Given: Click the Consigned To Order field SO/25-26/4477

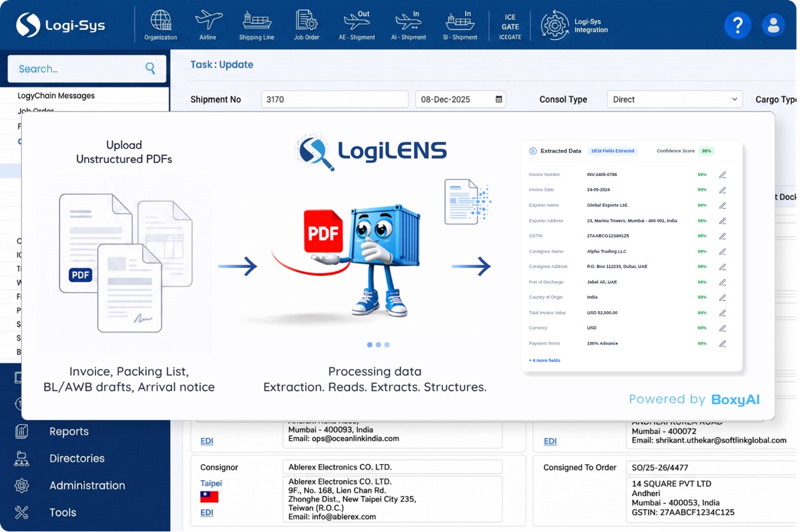Looking at the screenshot, I should (711, 467).
